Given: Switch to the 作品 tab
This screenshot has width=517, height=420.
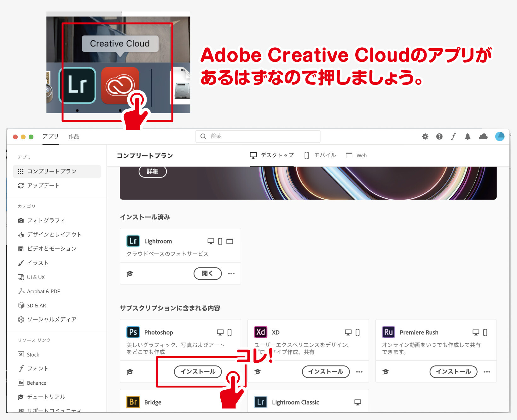Looking at the screenshot, I should point(74,137).
